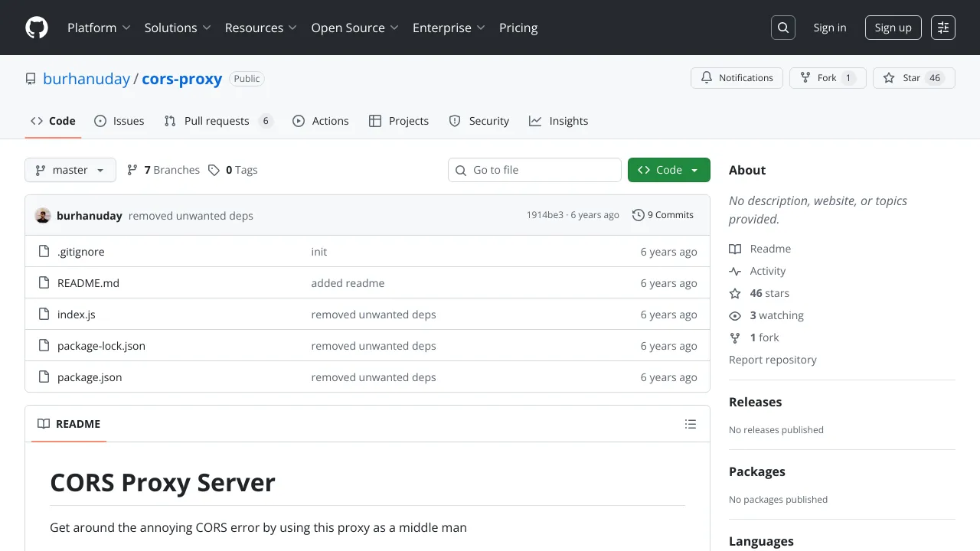
Task: Focus the Go to file search field
Action: click(x=534, y=170)
